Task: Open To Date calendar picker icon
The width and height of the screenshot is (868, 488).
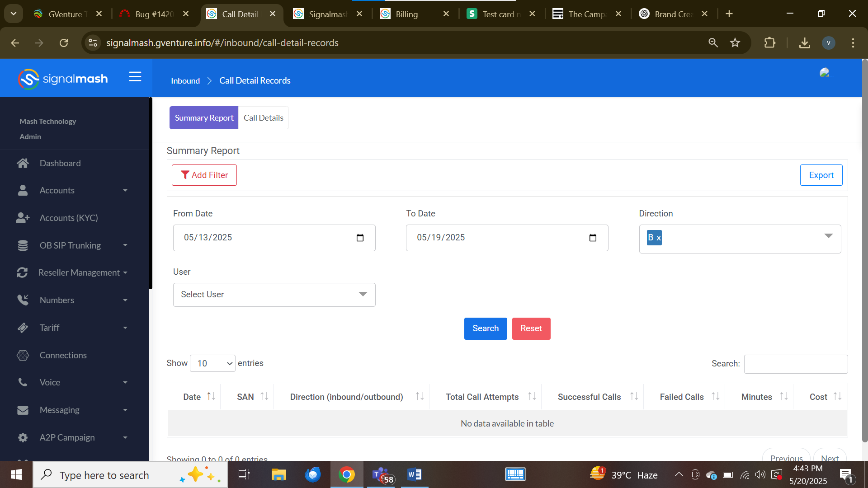Action: pos(593,238)
